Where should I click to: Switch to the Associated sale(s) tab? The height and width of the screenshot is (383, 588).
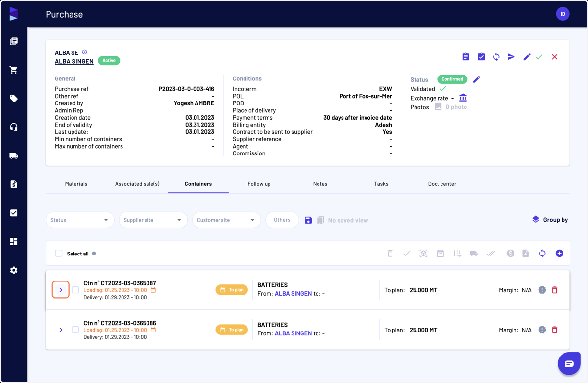point(137,184)
